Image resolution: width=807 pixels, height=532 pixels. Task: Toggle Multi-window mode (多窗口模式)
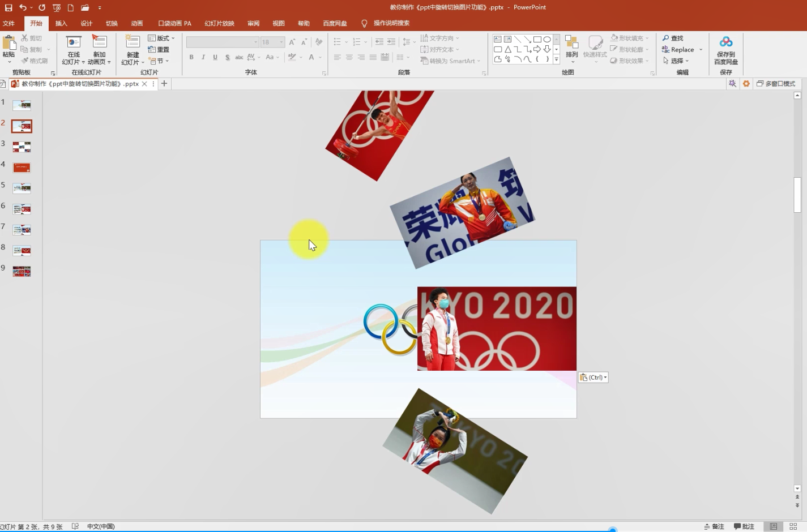tap(776, 84)
